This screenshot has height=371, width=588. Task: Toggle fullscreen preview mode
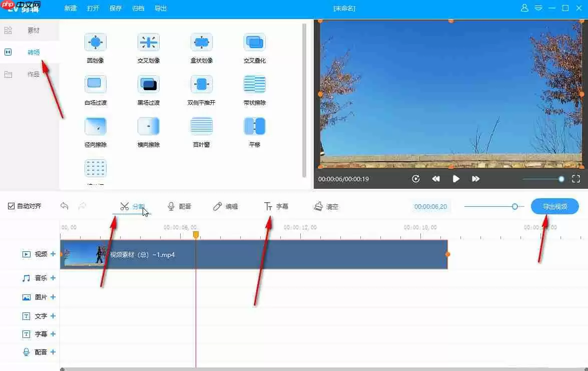[x=576, y=179]
